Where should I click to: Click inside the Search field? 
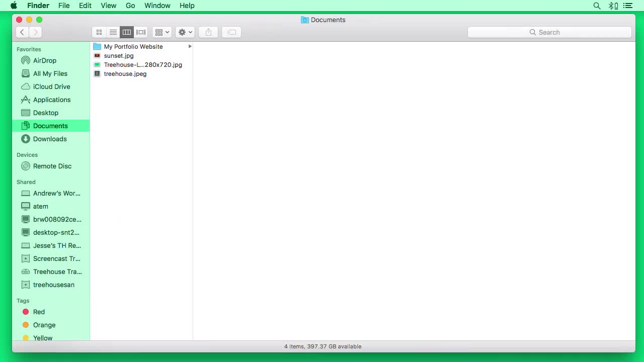[x=549, y=32]
